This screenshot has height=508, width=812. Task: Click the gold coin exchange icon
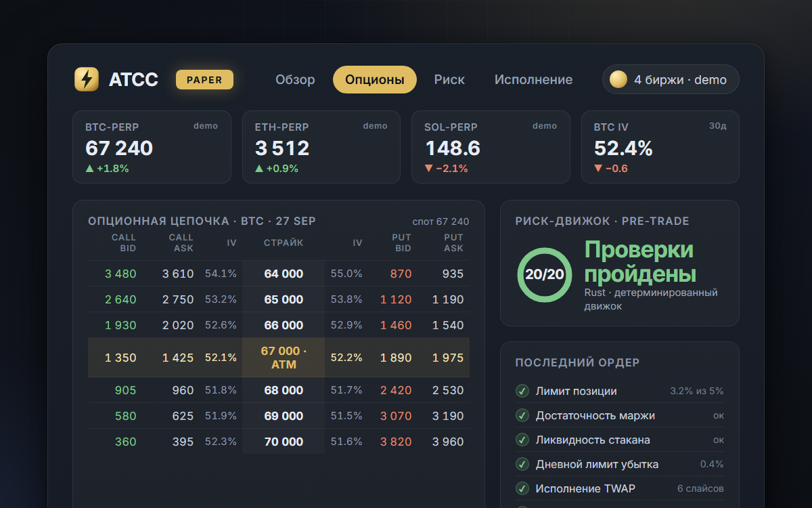point(618,79)
